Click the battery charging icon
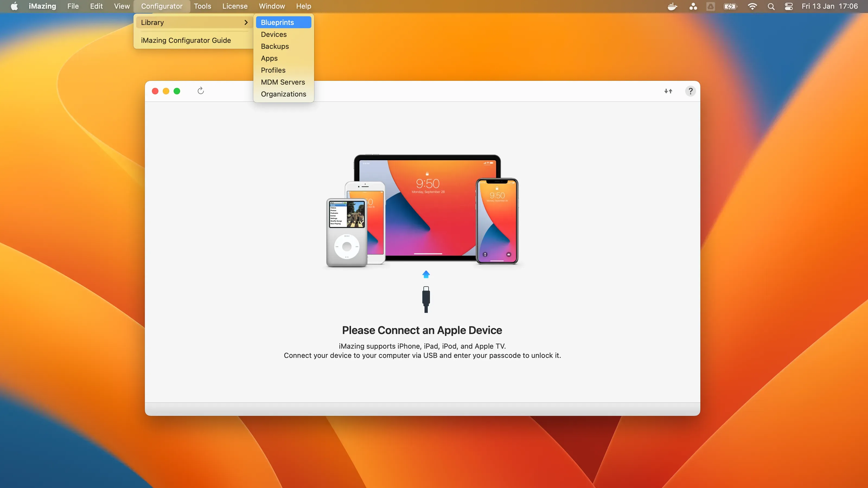Screen dimensions: 868x488 (x=730, y=7)
